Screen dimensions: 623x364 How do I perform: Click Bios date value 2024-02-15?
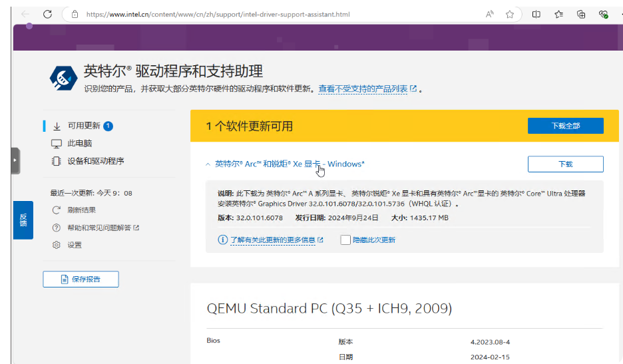coord(490,357)
